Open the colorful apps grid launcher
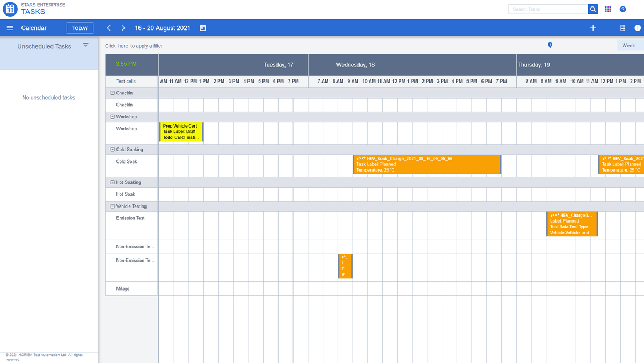This screenshot has width=644, height=363. click(609, 9)
